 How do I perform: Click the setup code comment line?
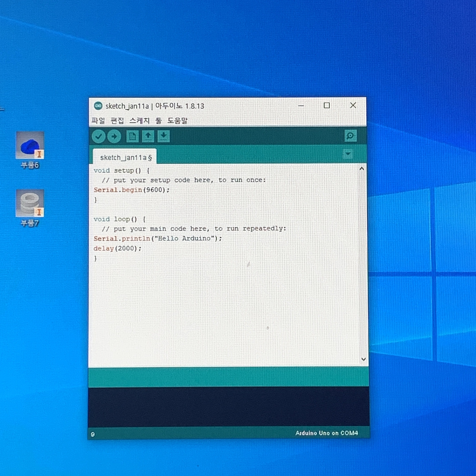tap(184, 180)
